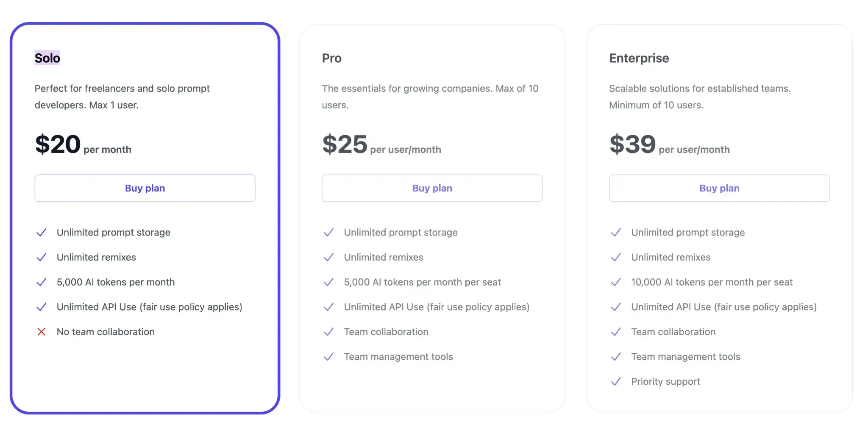Click Enterprise plan's Unlimited API Use checkmark
The width and height of the screenshot is (868, 433).
click(x=616, y=307)
